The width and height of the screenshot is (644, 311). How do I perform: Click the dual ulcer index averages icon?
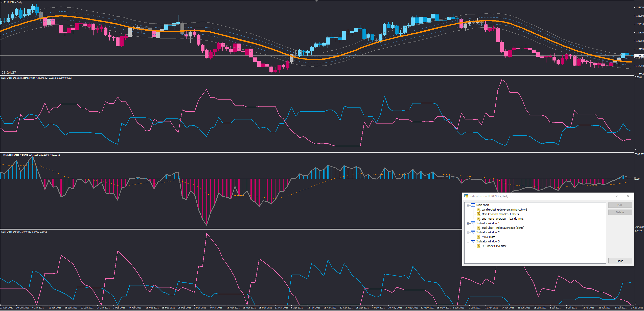[x=478, y=228]
